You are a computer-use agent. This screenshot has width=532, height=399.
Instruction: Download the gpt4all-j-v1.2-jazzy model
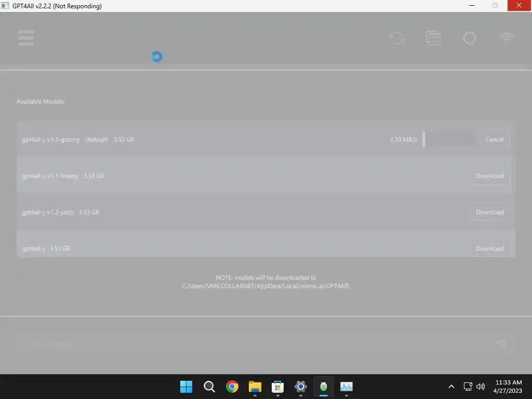pyautogui.click(x=489, y=212)
